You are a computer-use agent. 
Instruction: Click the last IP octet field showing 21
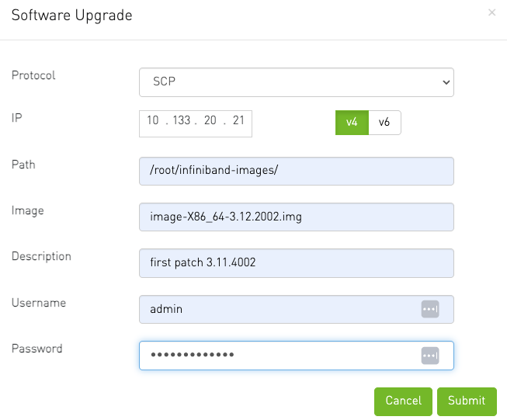[238, 121]
